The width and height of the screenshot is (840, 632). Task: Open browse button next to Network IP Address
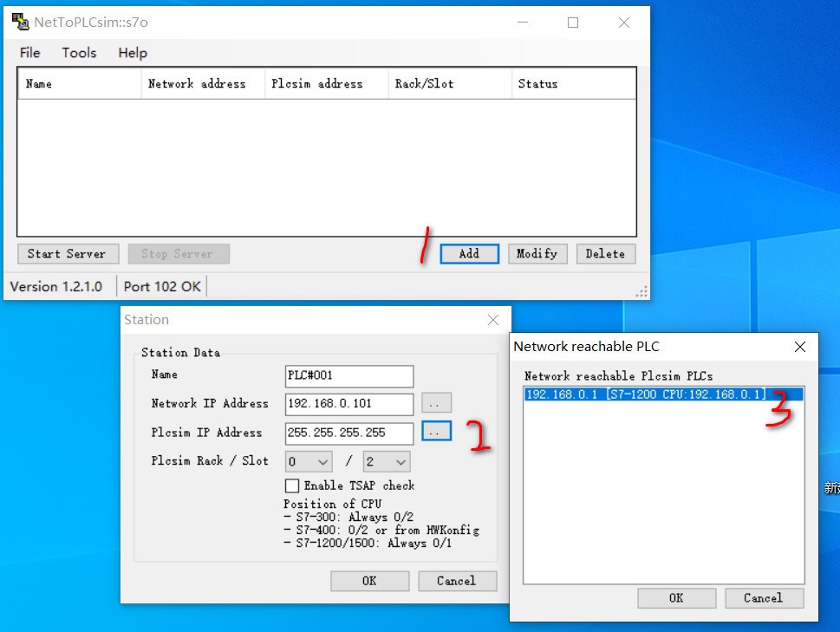436,403
